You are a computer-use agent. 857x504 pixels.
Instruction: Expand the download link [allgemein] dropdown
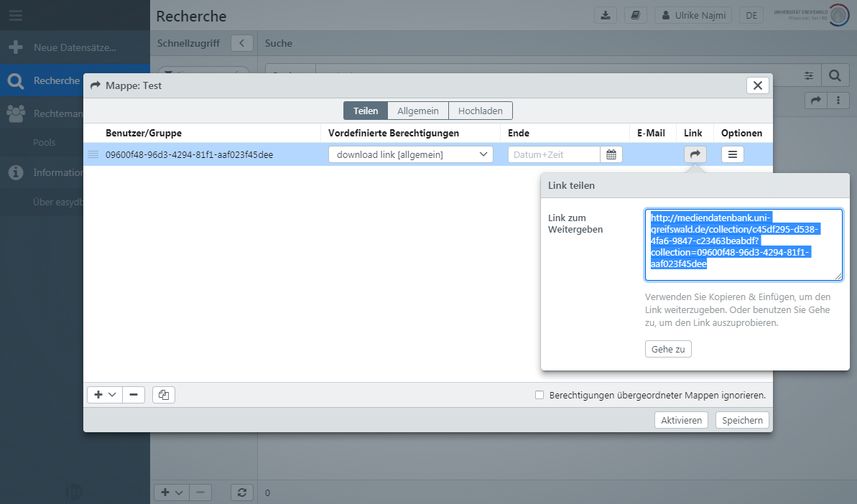tap(411, 154)
